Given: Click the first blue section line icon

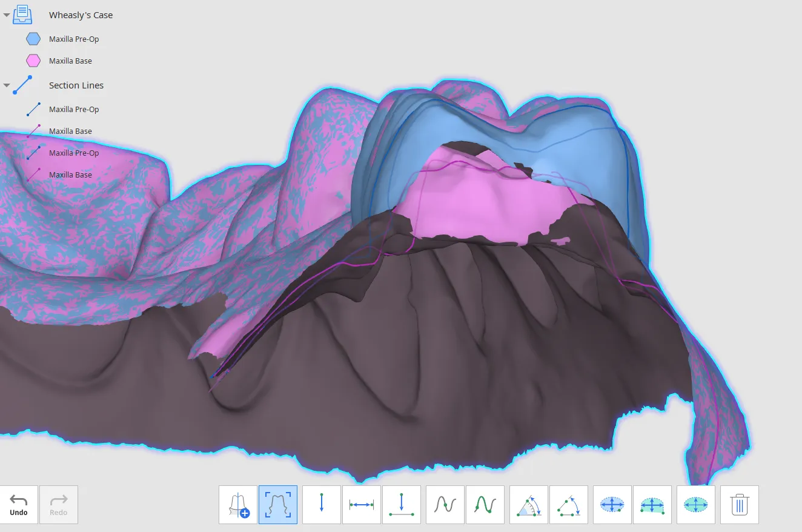Looking at the screenshot, I should pos(33,109).
